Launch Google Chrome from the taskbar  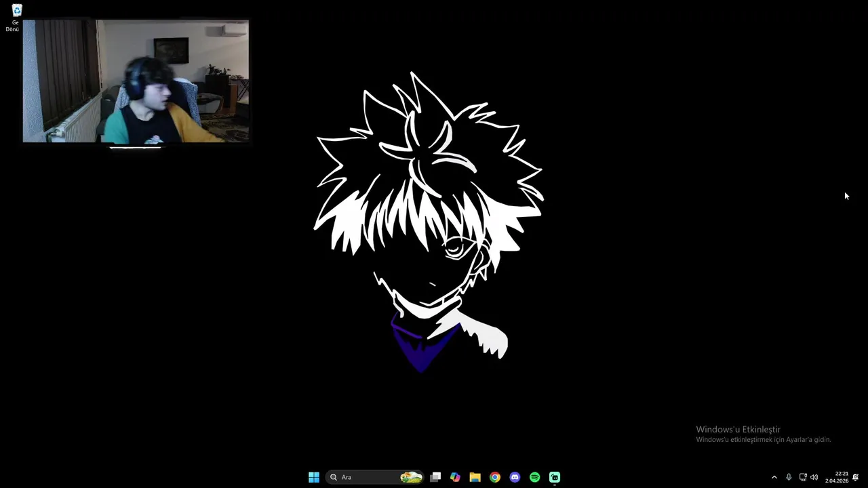click(495, 477)
